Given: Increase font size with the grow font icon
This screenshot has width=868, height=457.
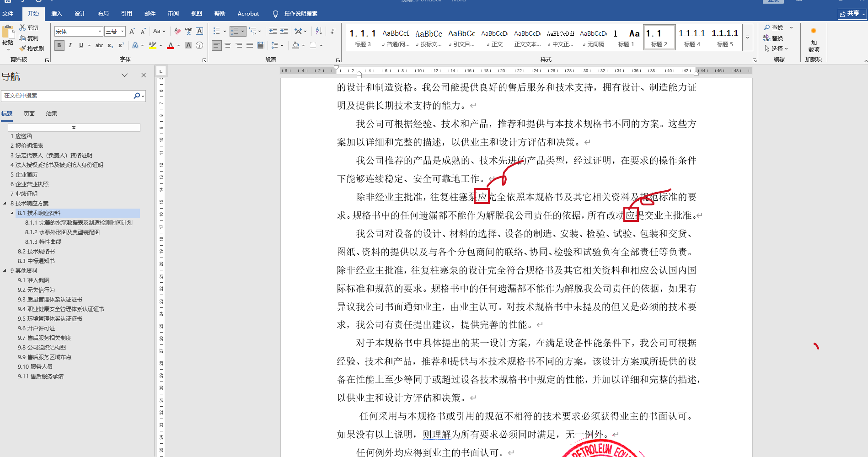Looking at the screenshot, I should click(132, 31).
